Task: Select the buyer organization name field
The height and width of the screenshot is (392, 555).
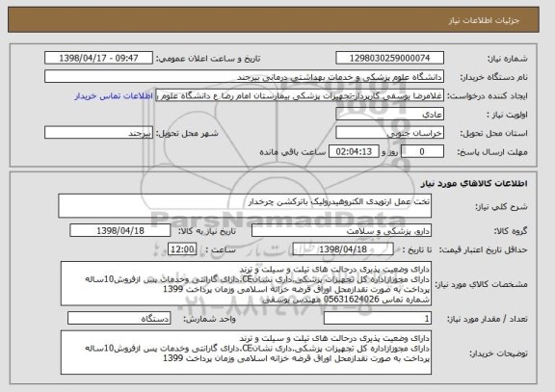Action: pyautogui.click(x=244, y=77)
